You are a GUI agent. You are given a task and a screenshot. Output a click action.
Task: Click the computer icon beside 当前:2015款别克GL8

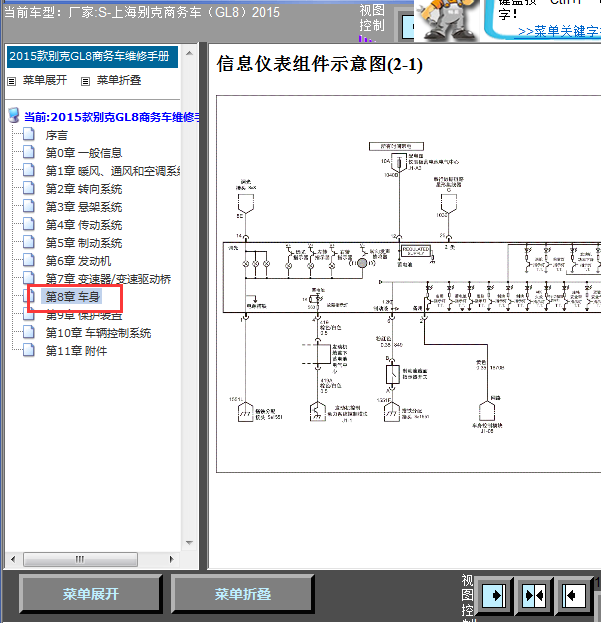[14, 115]
